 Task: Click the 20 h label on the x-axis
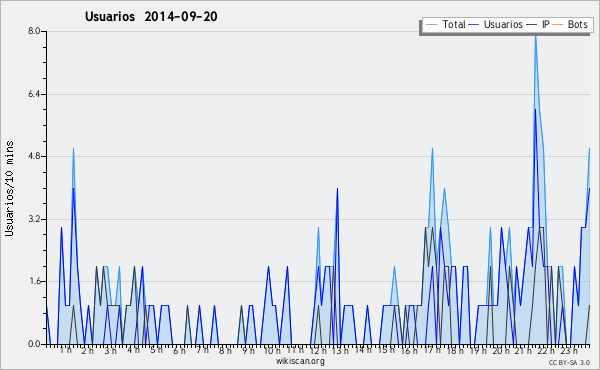click(501, 351)
